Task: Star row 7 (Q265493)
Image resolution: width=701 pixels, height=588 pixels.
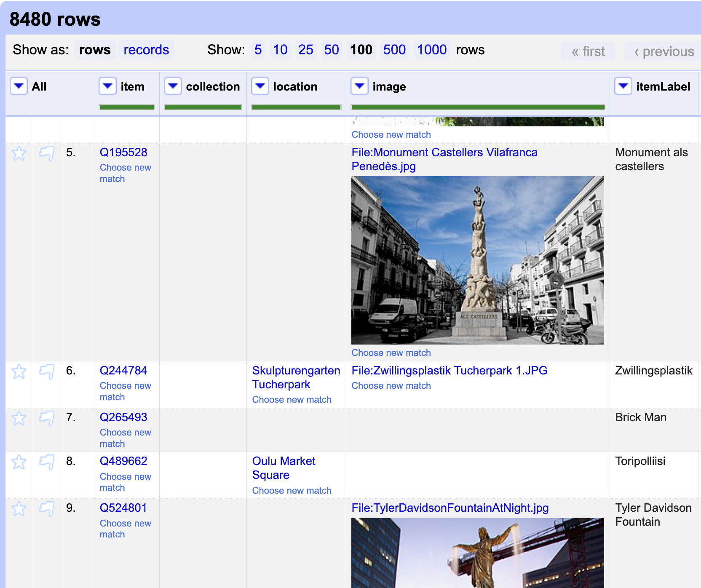Action: point(19,418)
